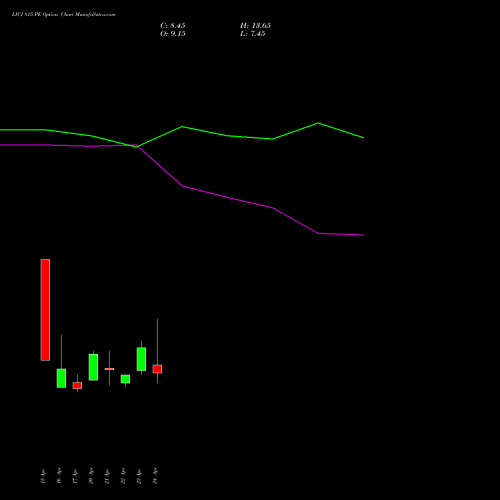This screenshot has height=500, width=500.
Task: Click the 16 Apr date axis label
Action: 59,476
